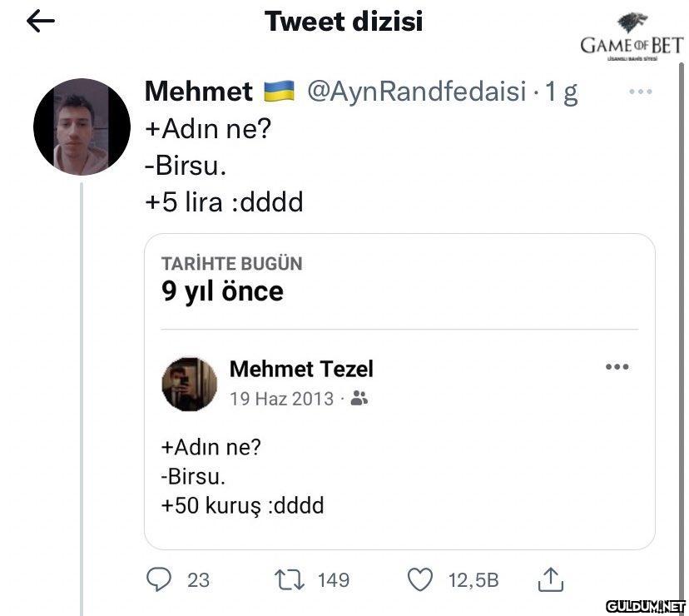Image resolution: width=689 pixels, height=616 pixels.
Task: Expand the embedded post's three-dot options
Action: coord(617,366)
